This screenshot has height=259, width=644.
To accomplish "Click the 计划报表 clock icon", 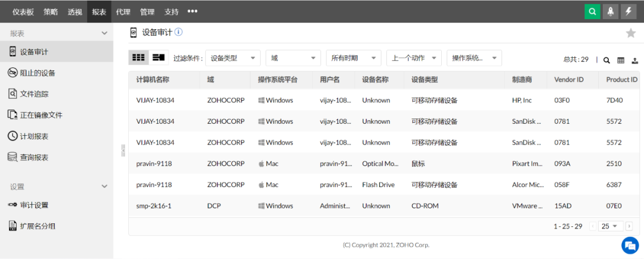I will point(13,136).
